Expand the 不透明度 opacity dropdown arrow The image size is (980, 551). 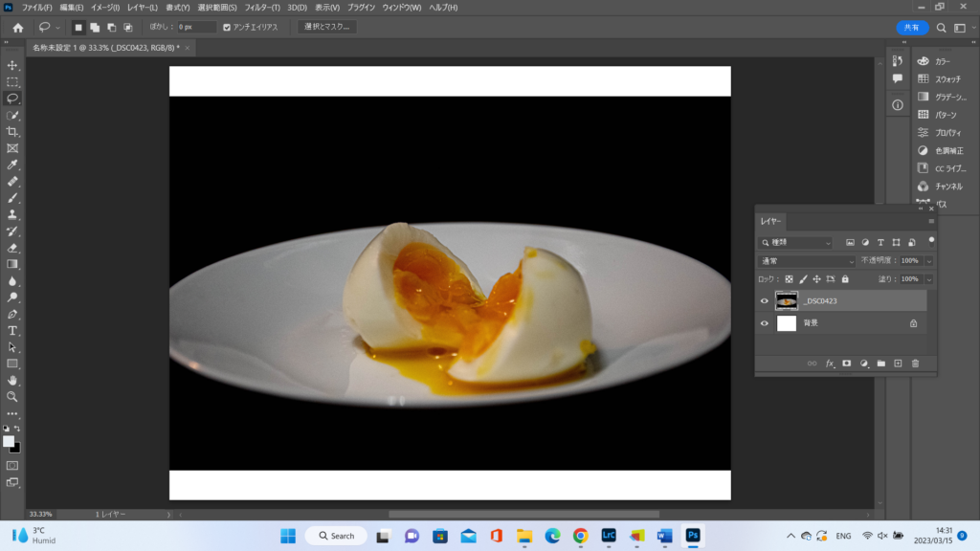[928, 260]
